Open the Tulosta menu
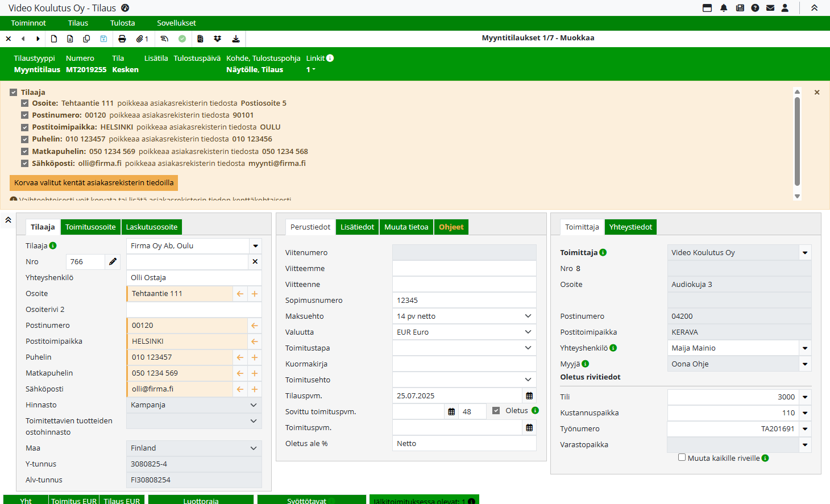 (122, 23)
